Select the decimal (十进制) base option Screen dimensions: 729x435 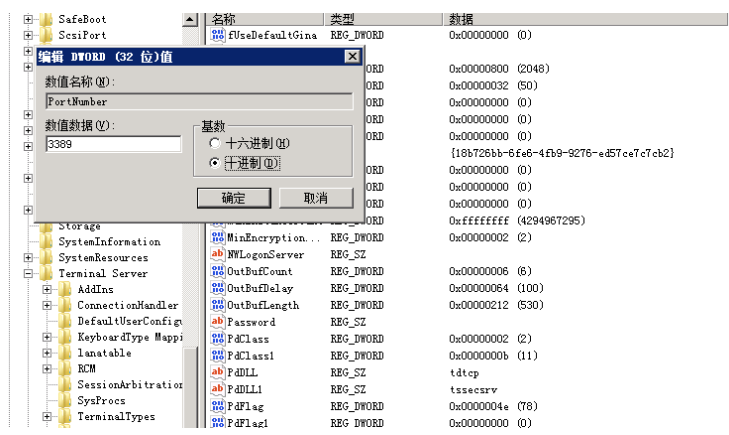[x=214, y=163]
